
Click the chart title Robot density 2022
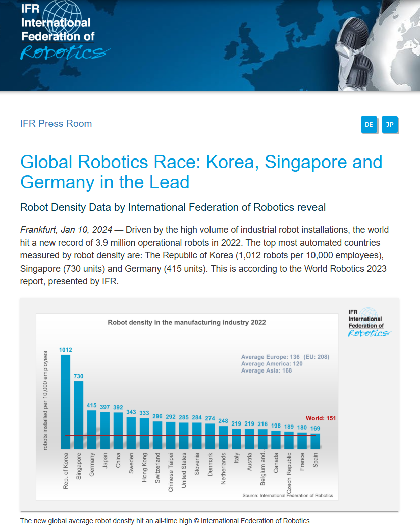[187, 322]
